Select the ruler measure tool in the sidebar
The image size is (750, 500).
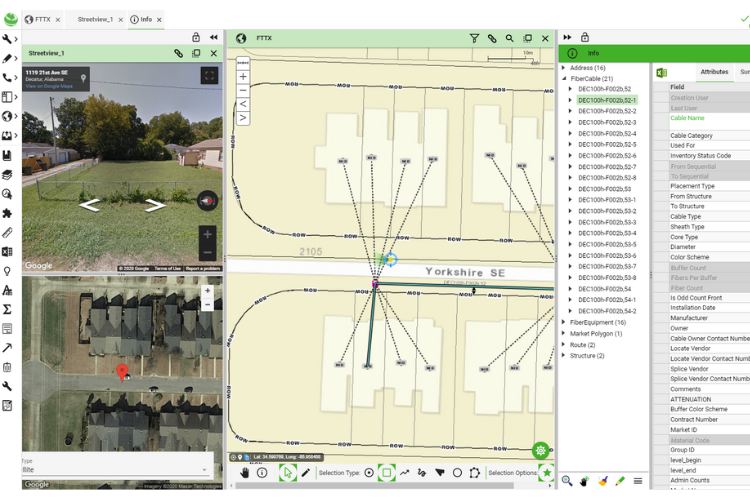(x=7, y=233)
